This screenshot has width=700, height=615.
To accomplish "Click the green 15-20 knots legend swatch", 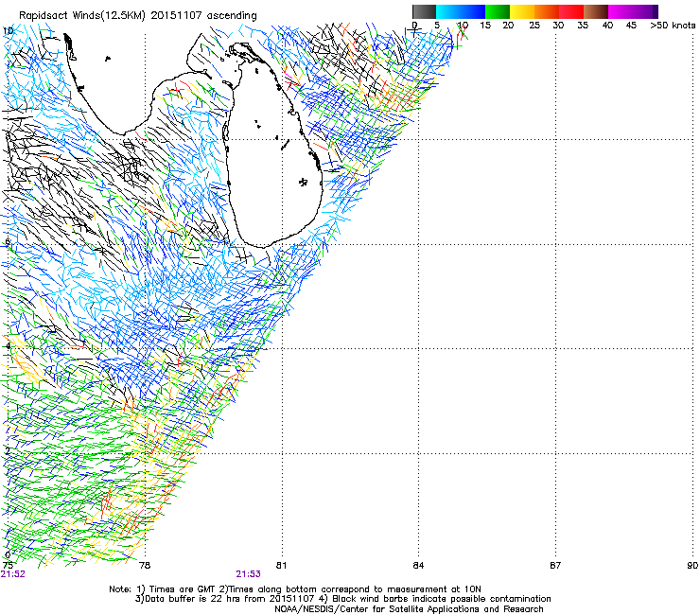I will click(x=498, y=11).
